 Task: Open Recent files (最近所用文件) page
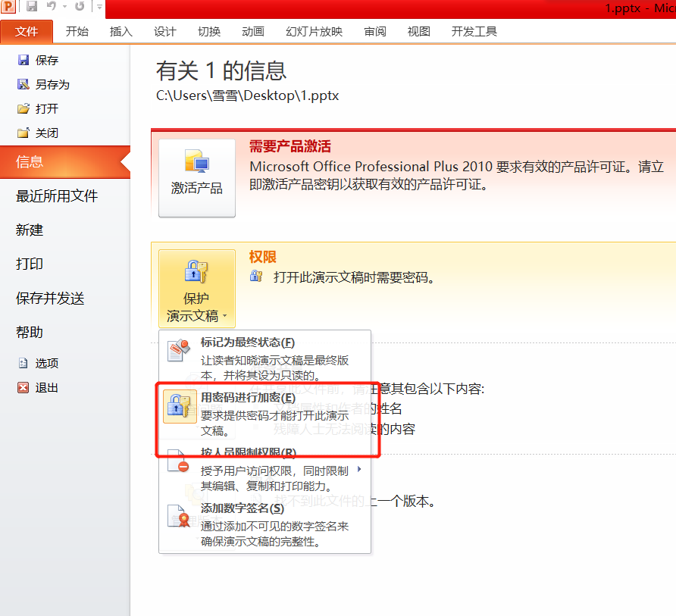pos(57,196)
